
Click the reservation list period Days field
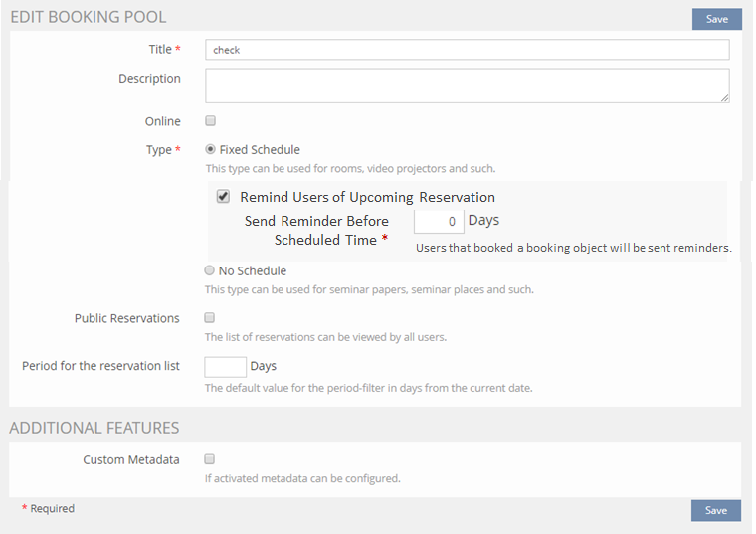225,367
